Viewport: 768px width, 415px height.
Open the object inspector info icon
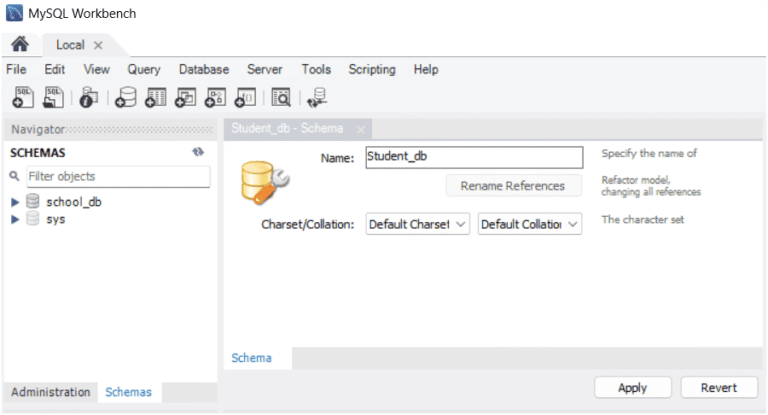point(89,97)
